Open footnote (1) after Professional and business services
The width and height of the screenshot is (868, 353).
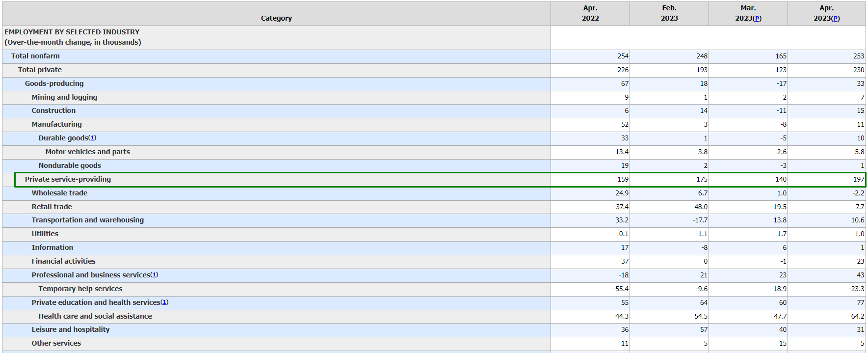point(154,275)
